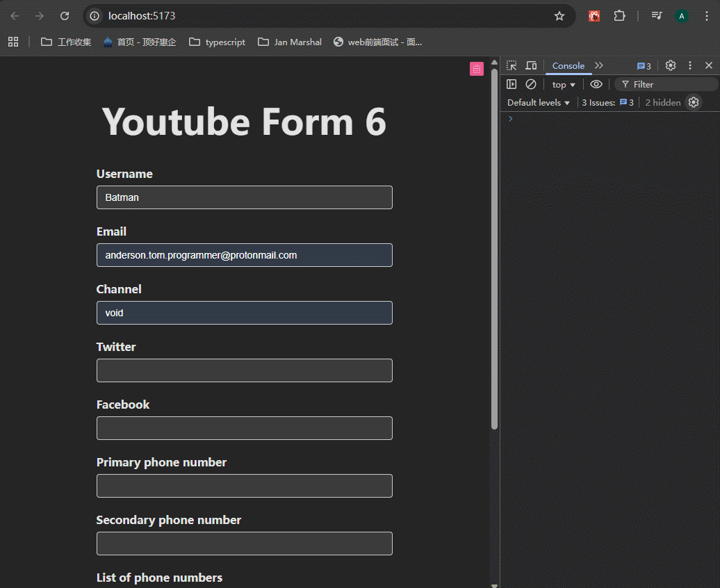This screenshot has width=720, height=588.
Task: Click the '3 Issues' link in console
Action: (607, 102)
